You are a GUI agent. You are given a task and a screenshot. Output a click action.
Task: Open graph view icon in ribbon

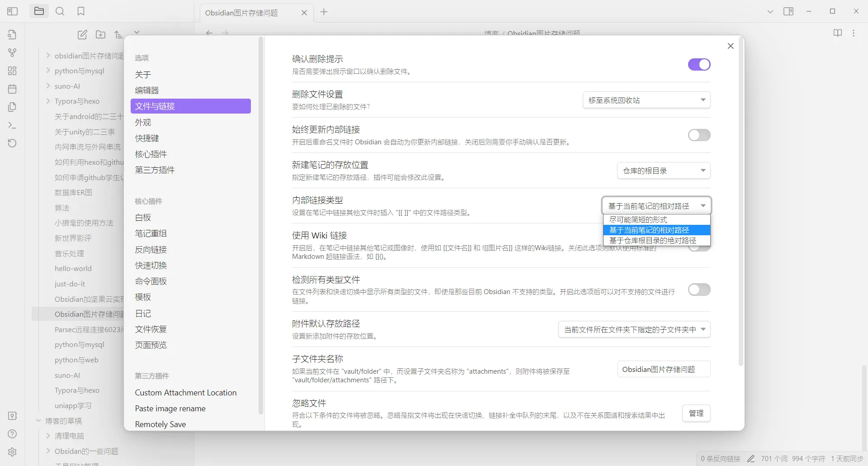[x=12, y=52]
